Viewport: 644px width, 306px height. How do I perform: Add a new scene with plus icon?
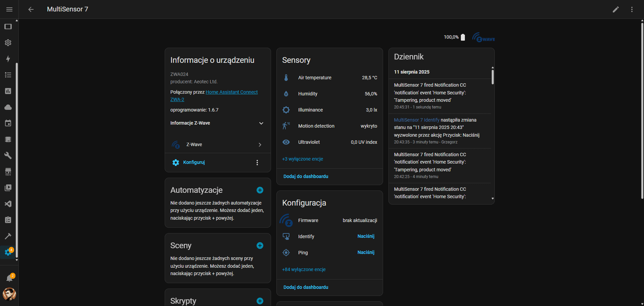260,246
